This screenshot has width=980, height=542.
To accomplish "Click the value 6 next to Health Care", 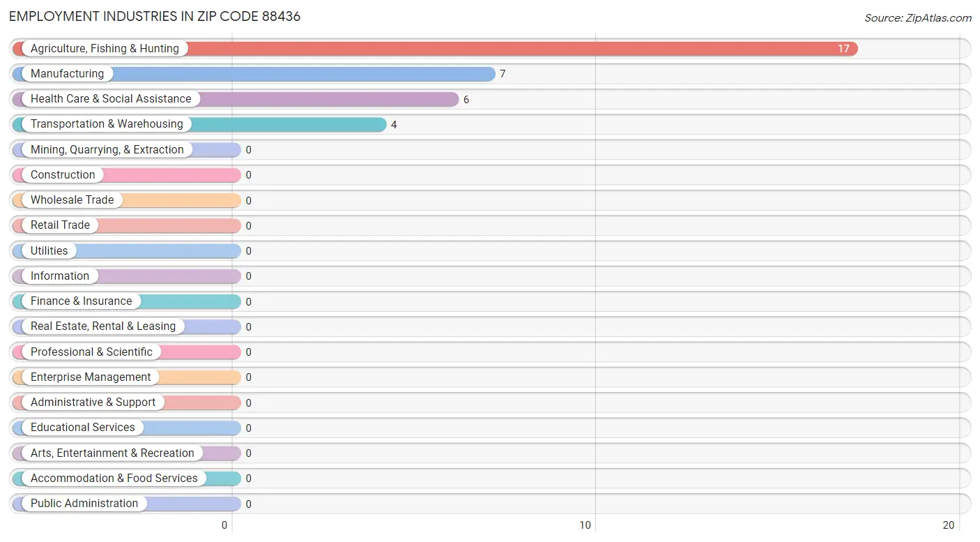I will click(x=466, y=100).
